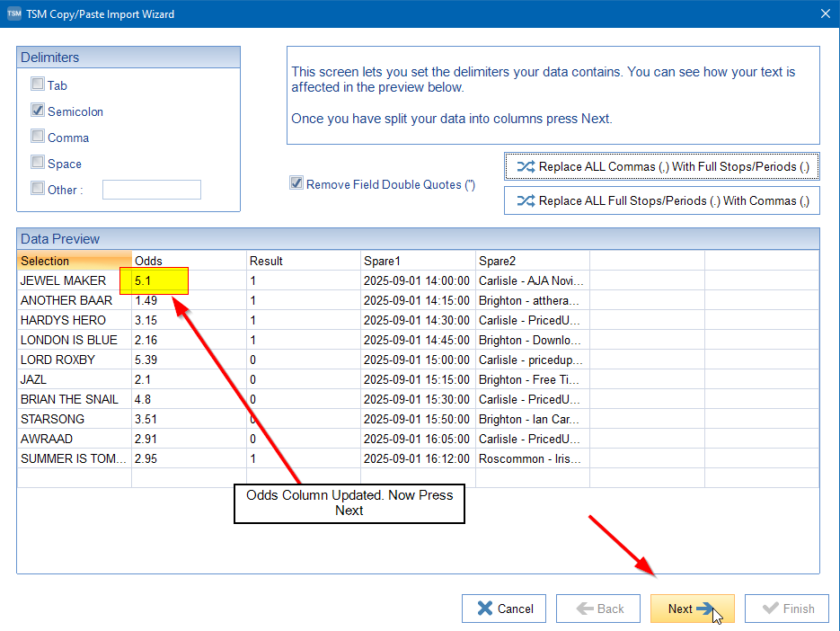Enable the Tab delimiter checkbox
Image resolution: width=840 pixels, height=631 pixels.
point(38,84)
